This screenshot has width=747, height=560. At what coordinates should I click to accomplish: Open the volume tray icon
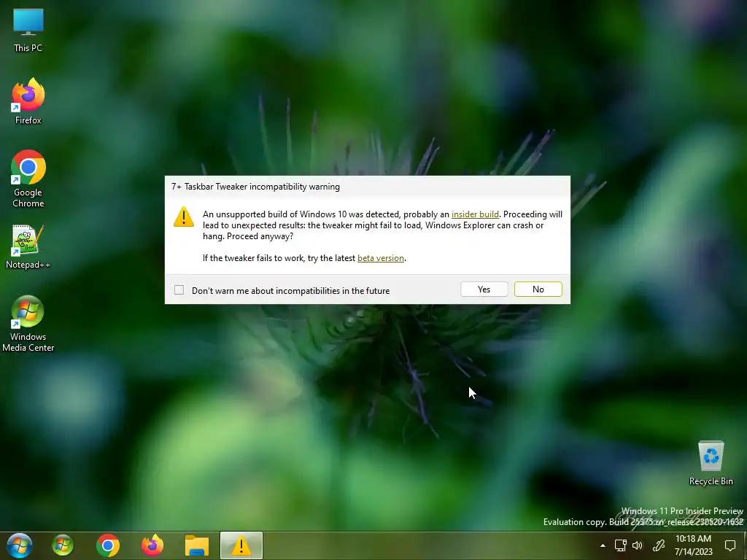click(x=637, y=545)
